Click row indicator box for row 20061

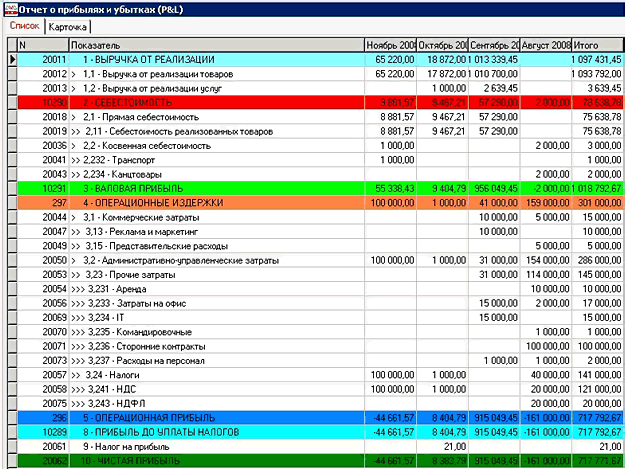click(12, 447)
